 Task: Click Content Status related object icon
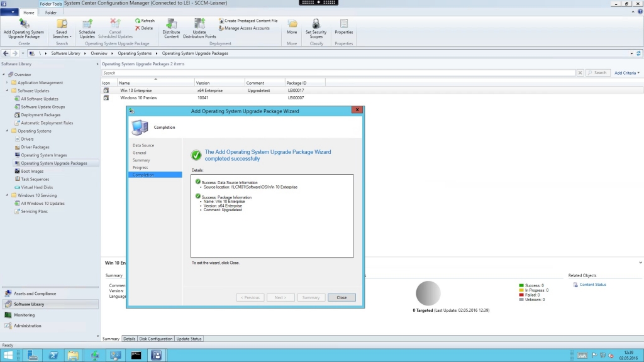(x=575, y=285)
